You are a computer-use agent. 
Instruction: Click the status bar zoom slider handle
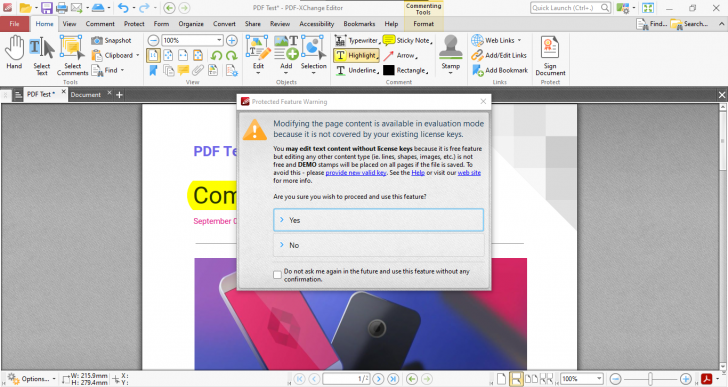click(650, 379)
